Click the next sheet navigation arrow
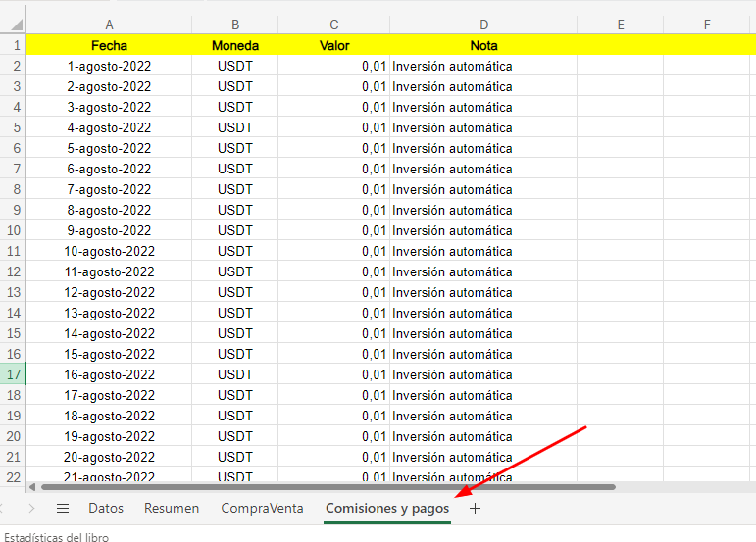The height and width of the screenshot is (542, 756). [31, 509]
